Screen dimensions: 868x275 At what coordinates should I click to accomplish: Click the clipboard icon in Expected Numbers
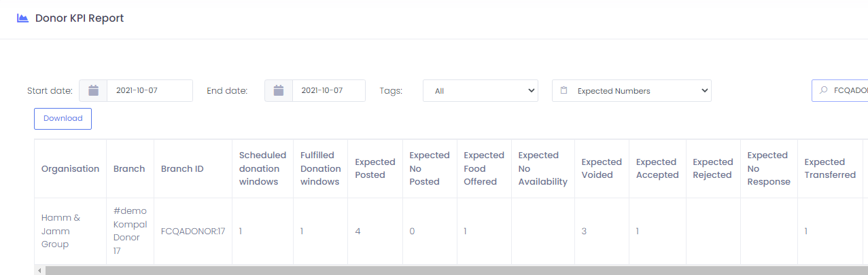point(564,90)
